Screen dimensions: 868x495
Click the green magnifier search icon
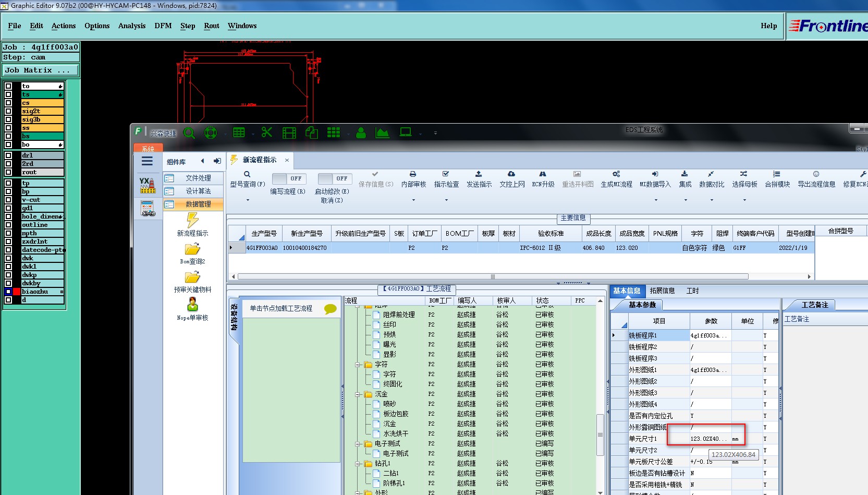tap(189, 133)
